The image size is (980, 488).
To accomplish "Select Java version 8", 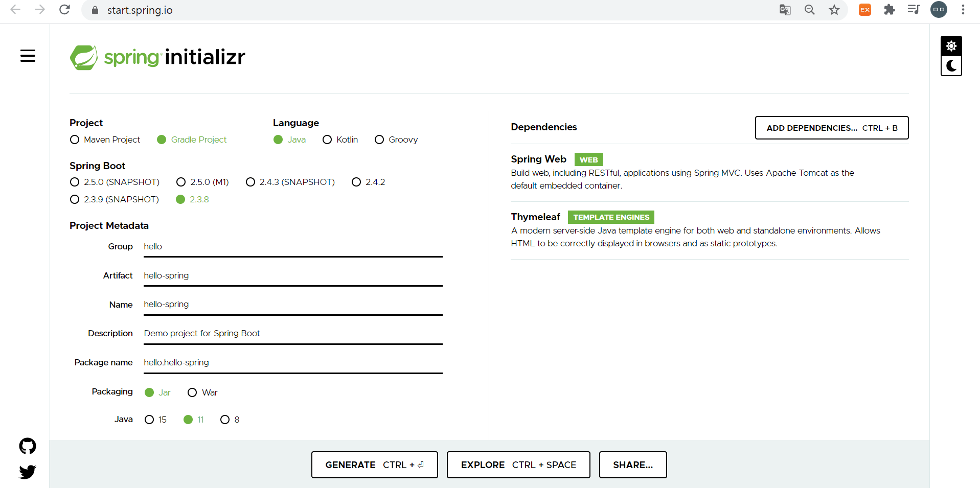I will pos(230,420).
